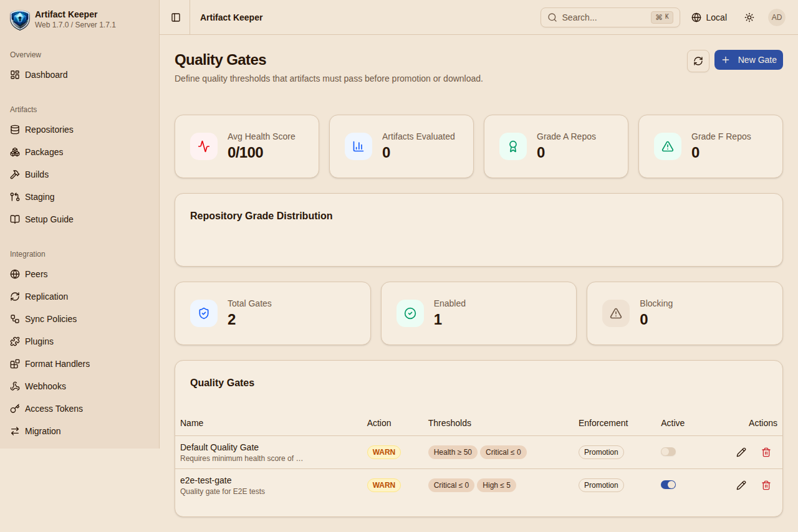Click the refresh icon beside New Gate
Viewport: 798px width, 532px height.
pos(698,61)
